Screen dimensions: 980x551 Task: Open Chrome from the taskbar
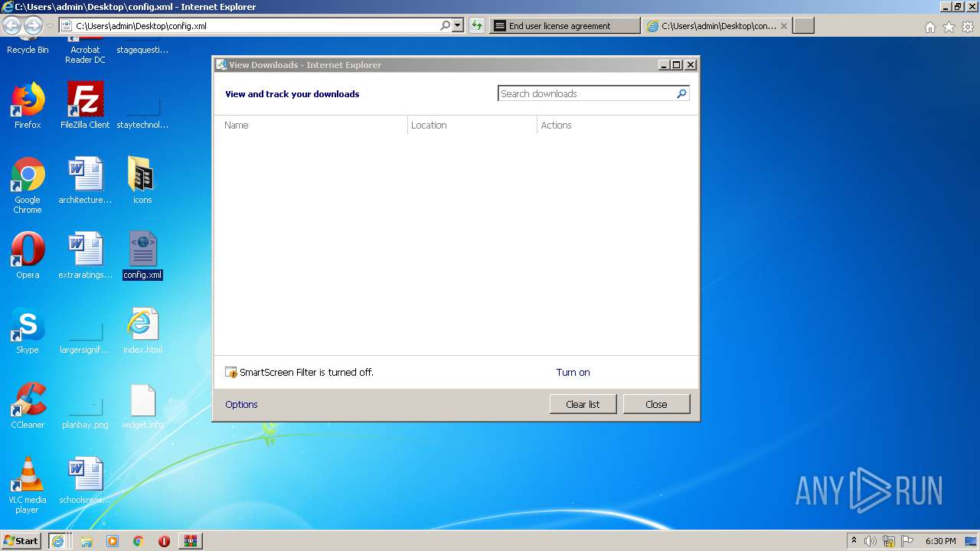point(139,541)
